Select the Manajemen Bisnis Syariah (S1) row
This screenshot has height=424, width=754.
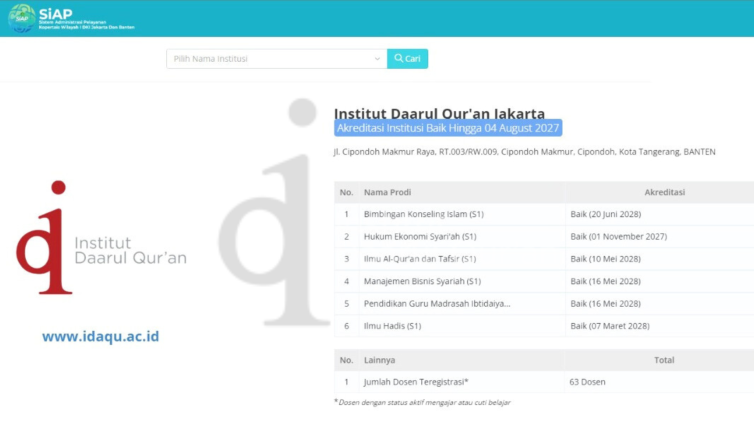[544, 281]
